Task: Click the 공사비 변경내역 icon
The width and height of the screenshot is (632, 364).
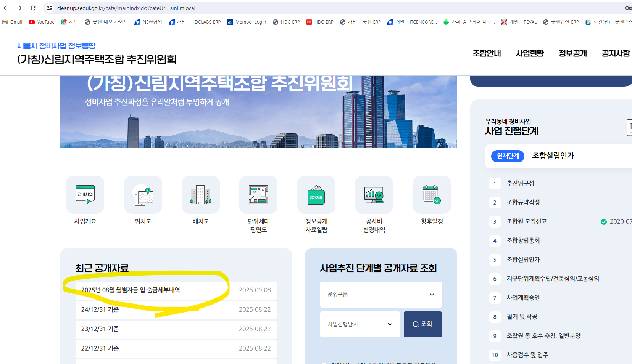Action: tap(374, 195)
